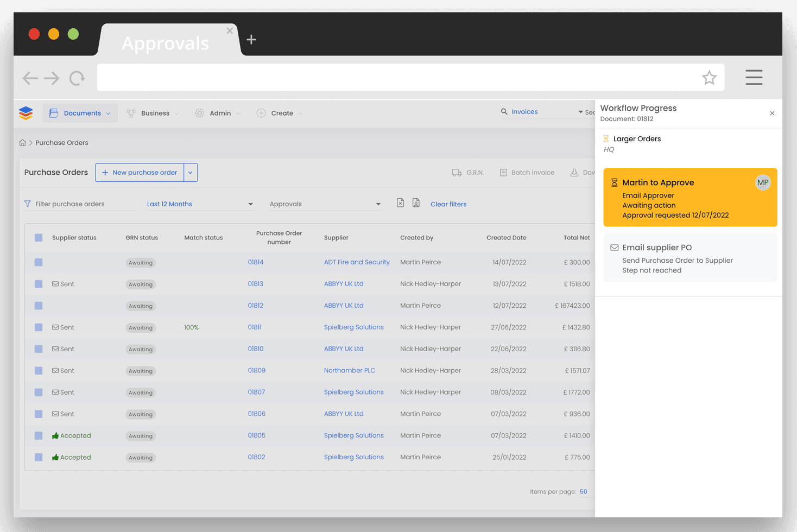The width and height of the screenshot is (797, 532).
Task: Click the MP avatar on Martin to Approve
Action: (763, 182)
